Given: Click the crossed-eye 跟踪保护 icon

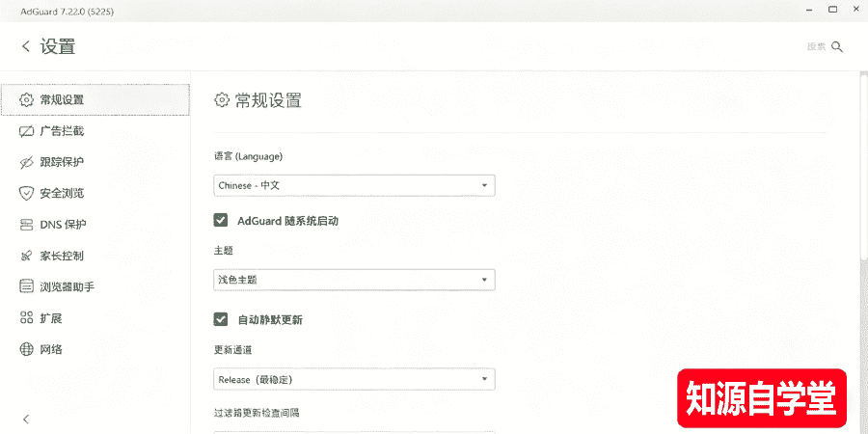Looking at the screenshot, I should [27, 163].
